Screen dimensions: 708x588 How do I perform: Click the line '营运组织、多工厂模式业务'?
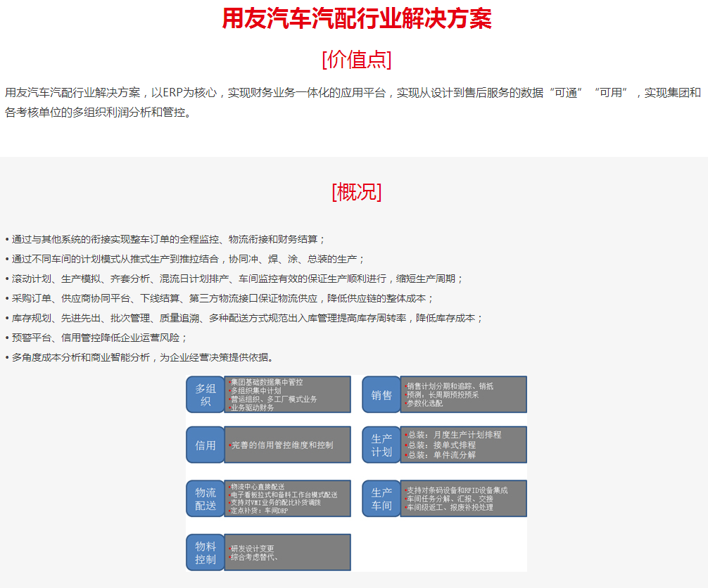pos(273,400)
